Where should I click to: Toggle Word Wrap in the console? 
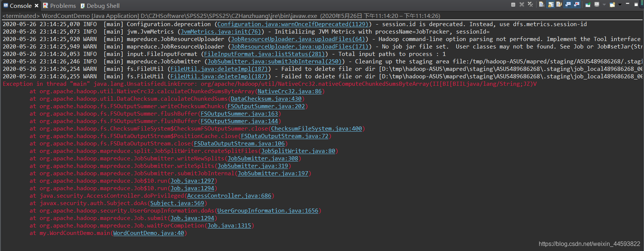tap(559, 4)
